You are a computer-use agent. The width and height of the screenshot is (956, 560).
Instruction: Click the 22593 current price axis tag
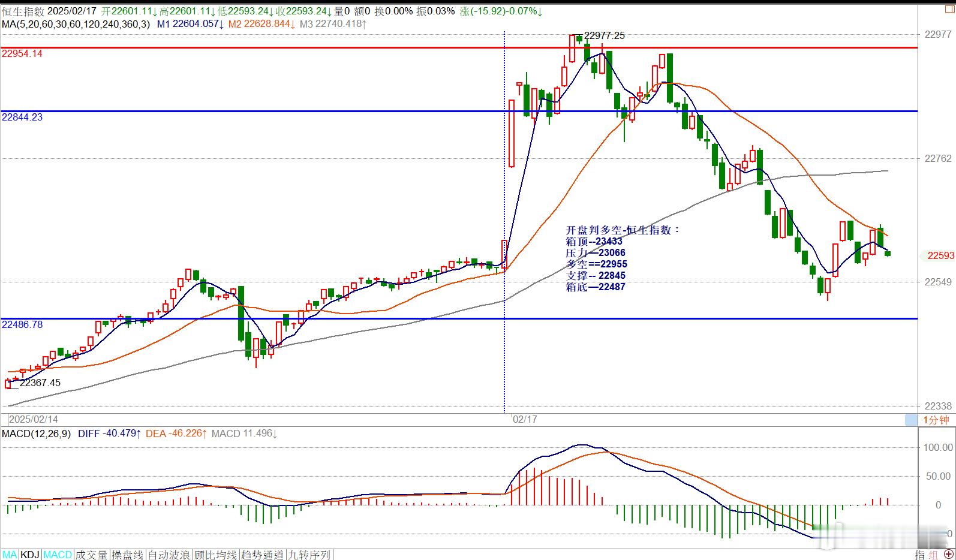tap(940, 255)
